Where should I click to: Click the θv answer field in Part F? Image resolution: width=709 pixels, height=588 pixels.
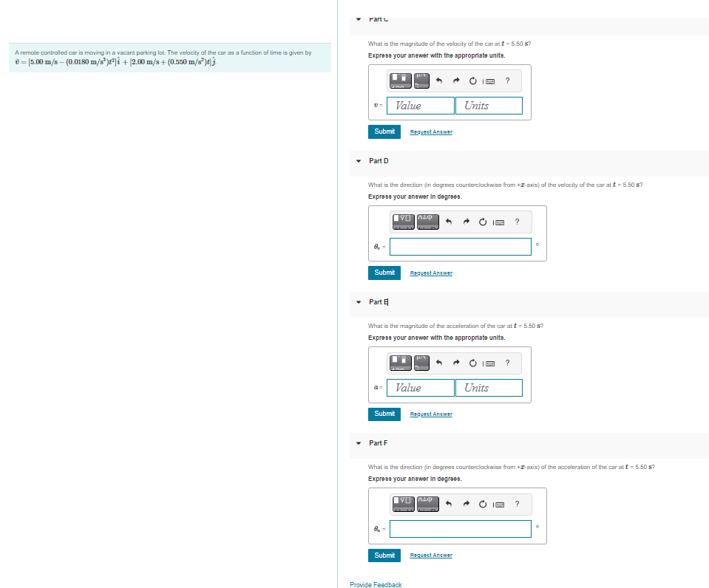(461, 529)
